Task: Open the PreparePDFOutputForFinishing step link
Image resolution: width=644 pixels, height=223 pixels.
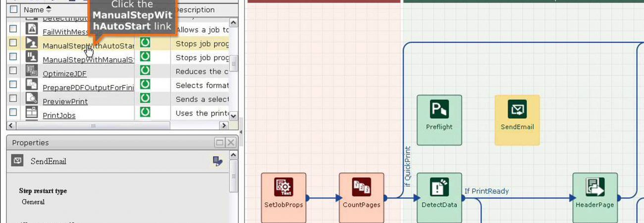Action: click(x=88, y=88)
